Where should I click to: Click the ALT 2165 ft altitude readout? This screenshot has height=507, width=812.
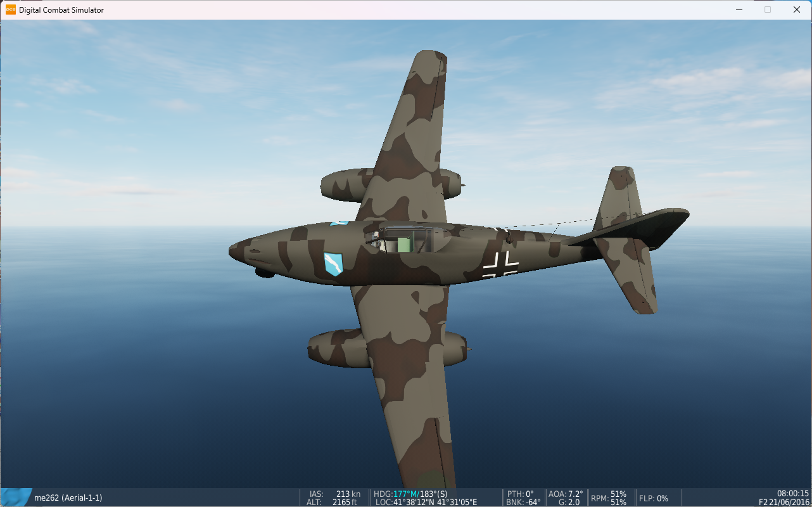tap(335, 503)
